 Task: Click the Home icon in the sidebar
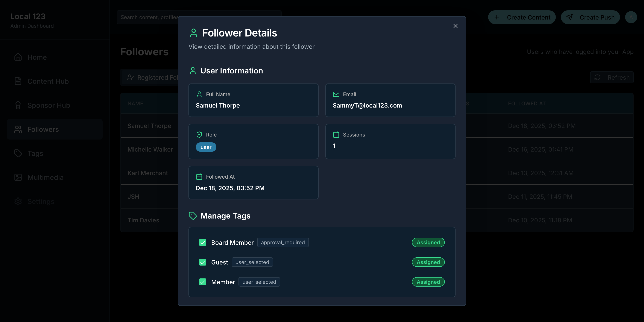(18, 57)
